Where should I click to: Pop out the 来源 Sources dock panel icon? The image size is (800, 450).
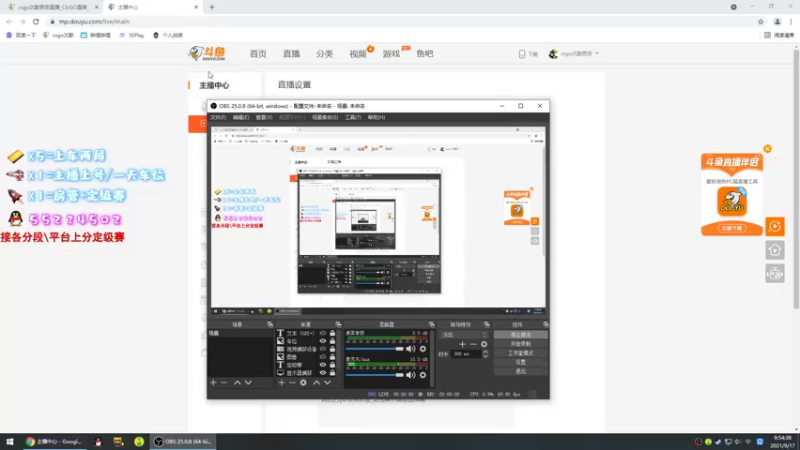coord(338,324)
